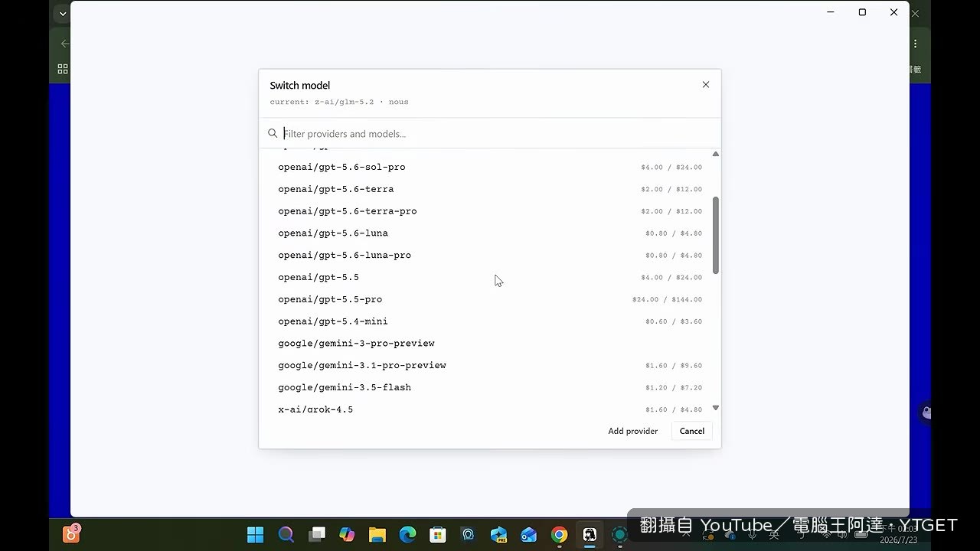This screenshot has height=551, width=980.
Task: Open Windows Search from taskbar
Action: coord(286,534)
